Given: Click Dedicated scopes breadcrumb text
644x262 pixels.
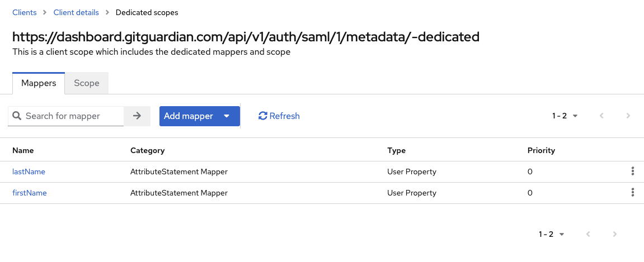Looking at the screenshot, I should click(147, 12).
